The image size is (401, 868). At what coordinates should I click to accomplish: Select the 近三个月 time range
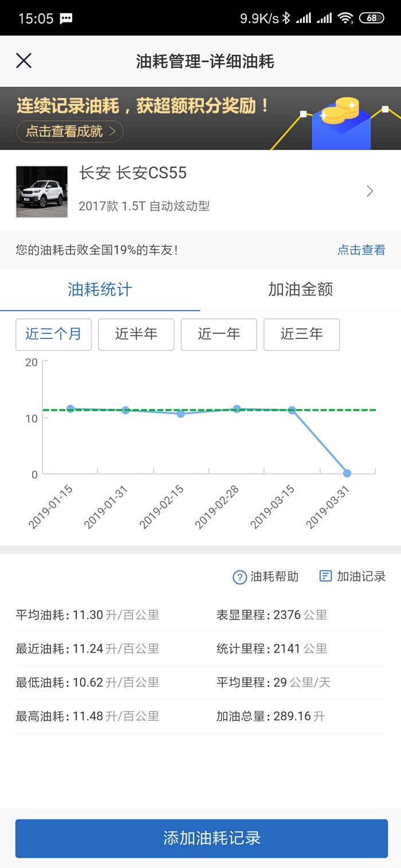[x=53, y=334]
